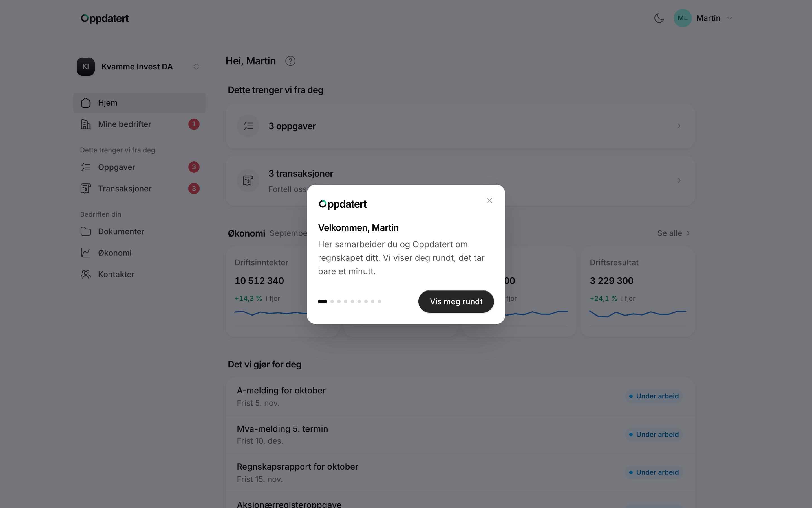
Task: Open Transaksjoner in sidebar
Action: pos(140,189)
